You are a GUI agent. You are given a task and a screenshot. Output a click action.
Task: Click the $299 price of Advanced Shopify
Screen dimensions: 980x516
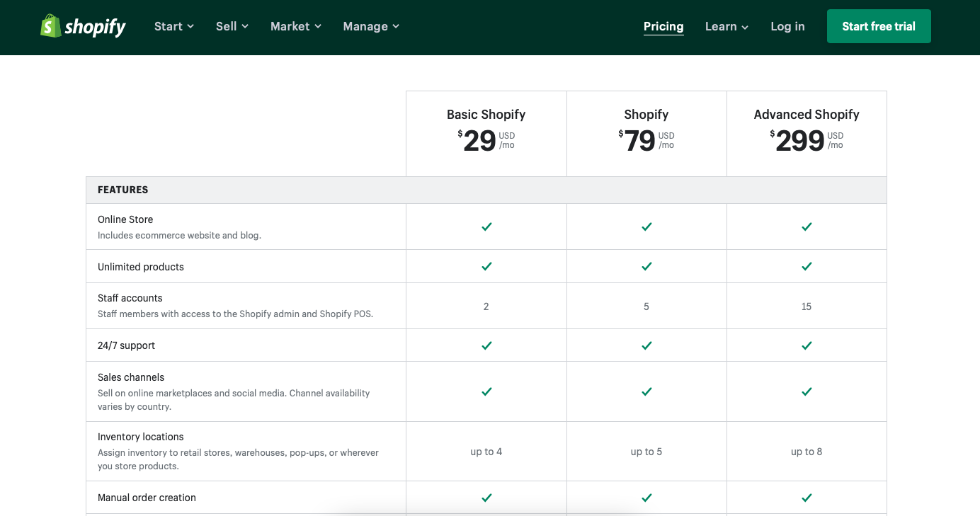(807, 140)
